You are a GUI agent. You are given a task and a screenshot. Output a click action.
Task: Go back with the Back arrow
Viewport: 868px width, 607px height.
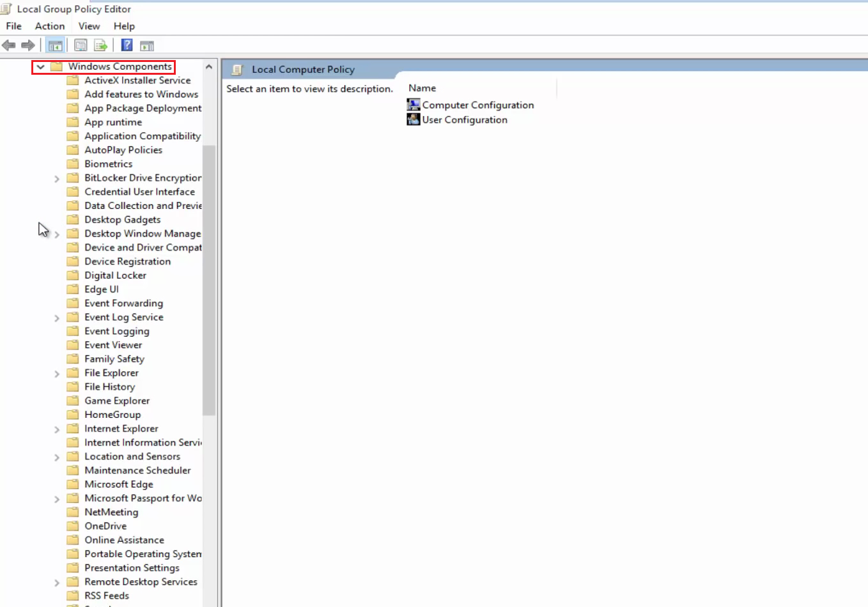(x=9, y=45)
